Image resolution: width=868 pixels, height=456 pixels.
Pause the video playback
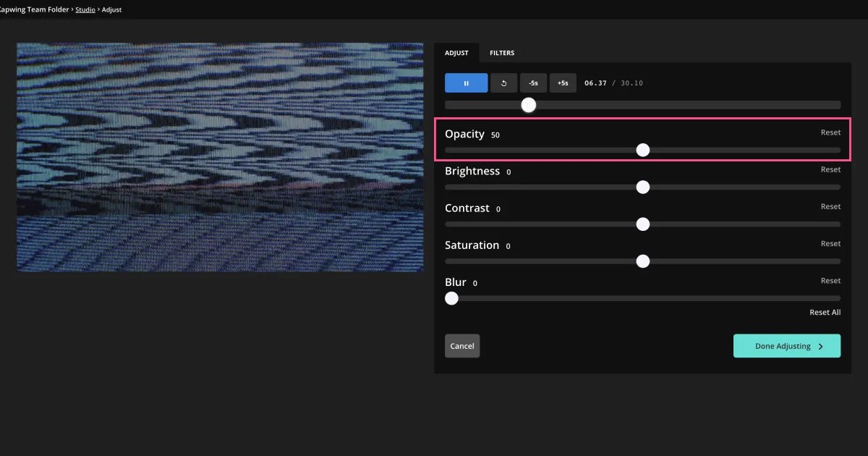(466, 83)
